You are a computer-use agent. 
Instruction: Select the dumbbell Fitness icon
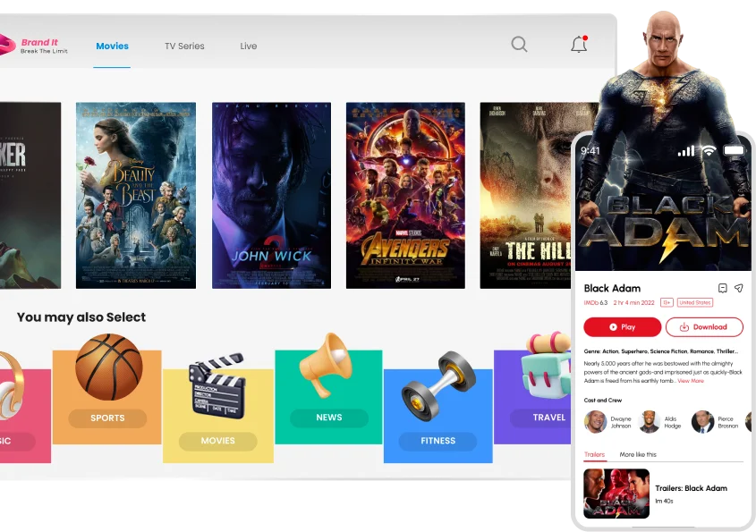(x=438, y=386)
